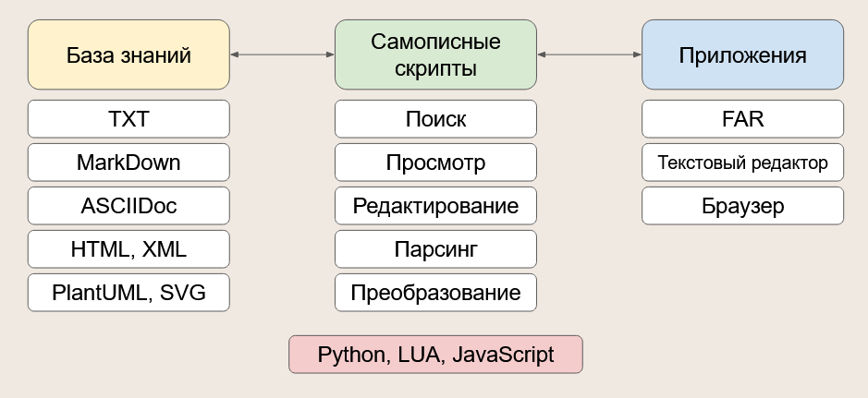Click the HTML, XML box
868x398 pixels.
pyautogui.click(x=128, y=249)
